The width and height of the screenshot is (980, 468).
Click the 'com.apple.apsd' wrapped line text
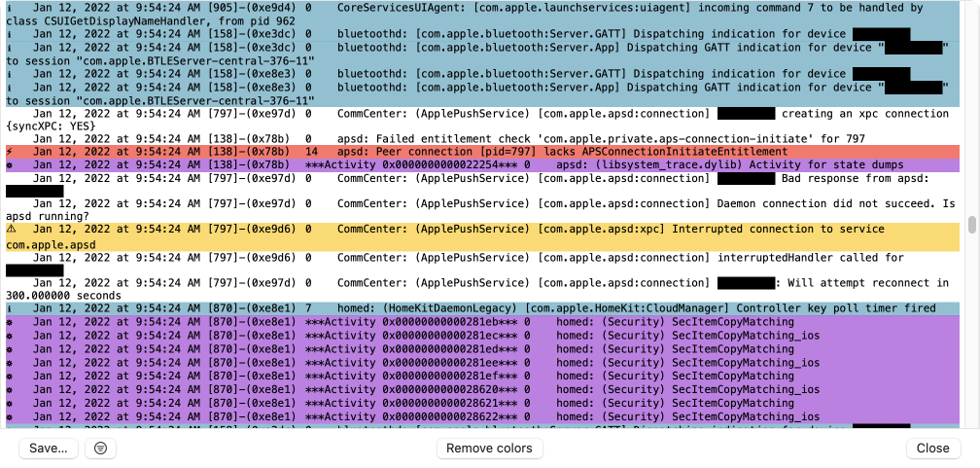click(52, 245)
